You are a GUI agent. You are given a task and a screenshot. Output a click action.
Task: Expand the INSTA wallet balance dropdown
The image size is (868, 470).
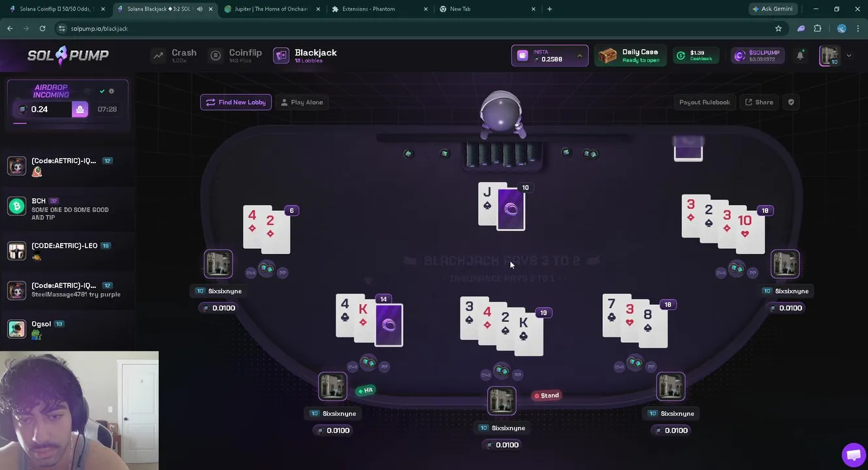579,56
